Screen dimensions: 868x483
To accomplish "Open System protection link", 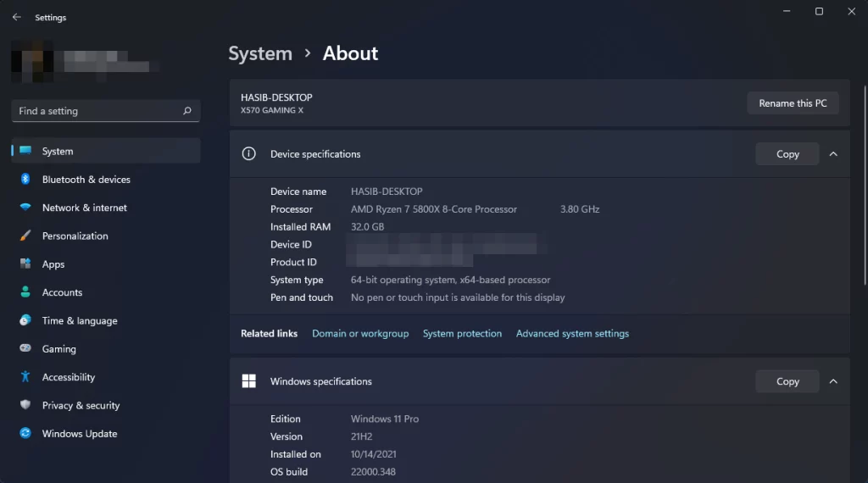I will tap(462, 333).
